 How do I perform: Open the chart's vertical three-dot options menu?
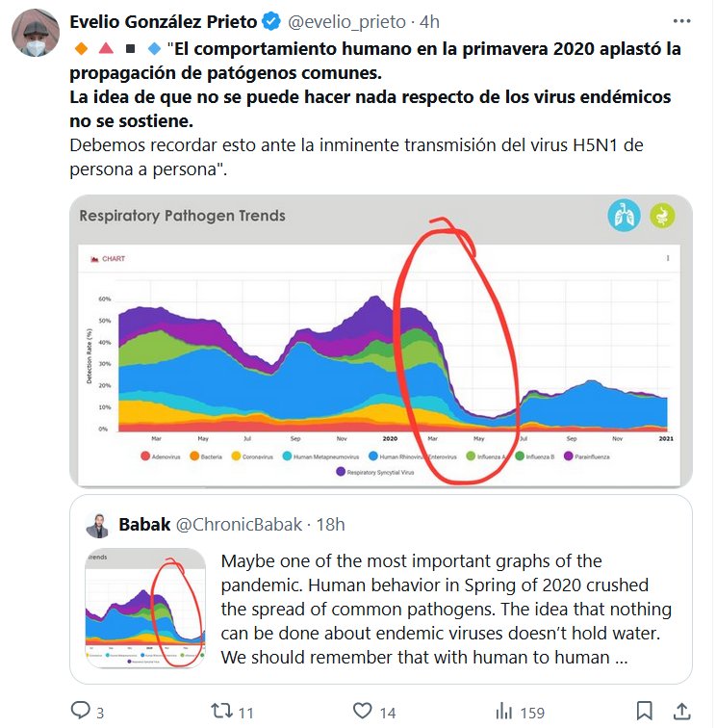[x=667, y=258]
